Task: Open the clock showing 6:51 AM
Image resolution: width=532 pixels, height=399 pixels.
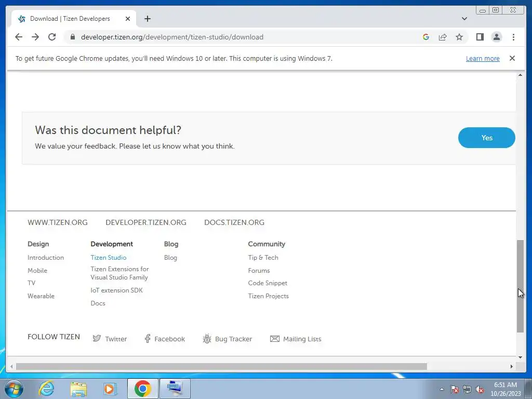Action: (505, 389)
